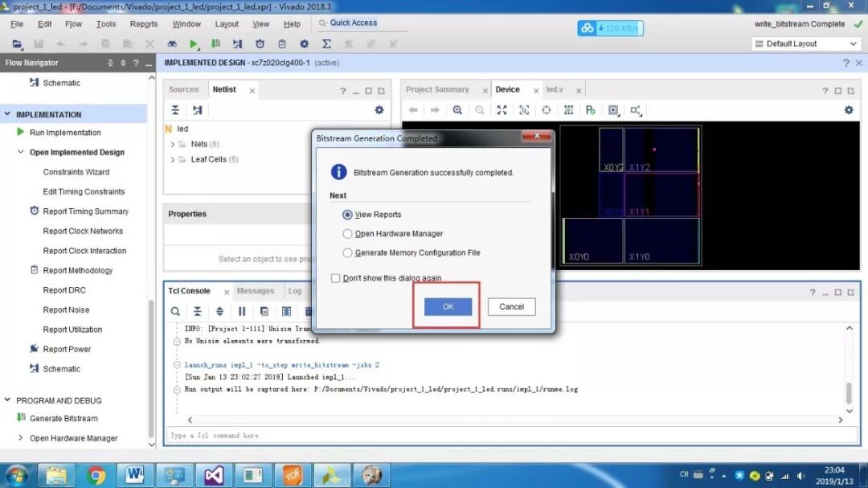
Task: Click the Tcl Console vertical scrollbar
Action: tap(850, 392)
